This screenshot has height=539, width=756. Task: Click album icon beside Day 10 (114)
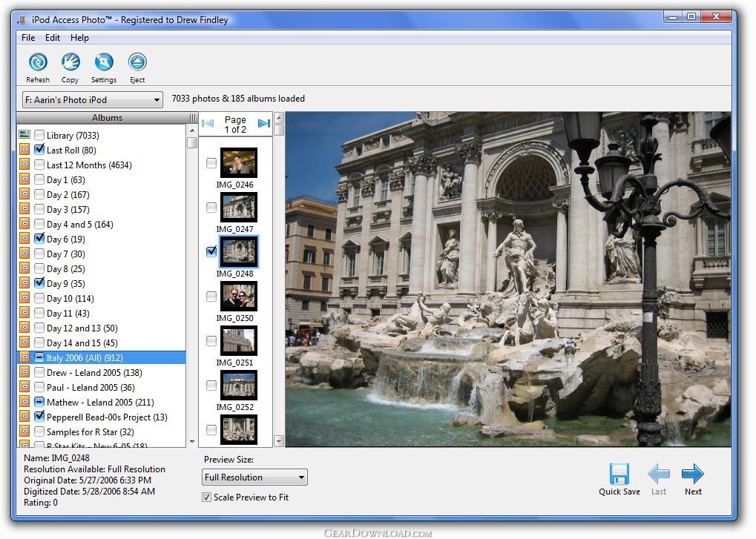click(x=24, y=298)
